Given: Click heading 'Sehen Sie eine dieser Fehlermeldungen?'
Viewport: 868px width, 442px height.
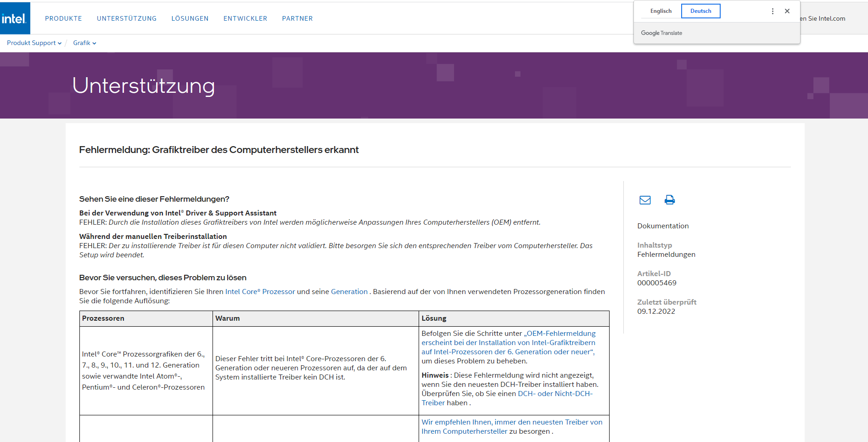Looking at the screenshot, I should coord(154,199).
